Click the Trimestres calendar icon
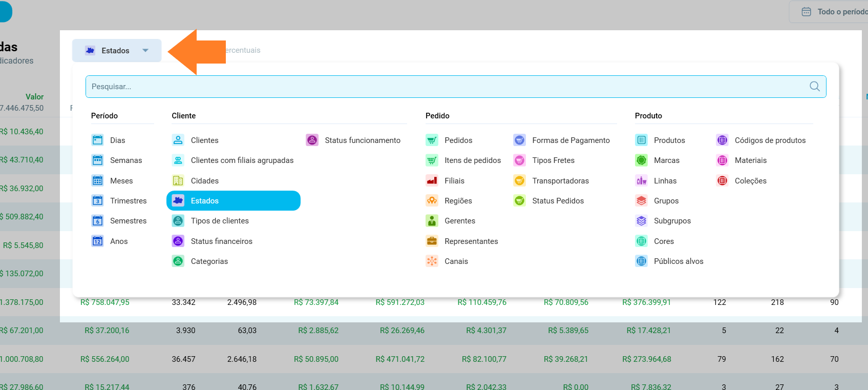868x390 pixels. 97,200
